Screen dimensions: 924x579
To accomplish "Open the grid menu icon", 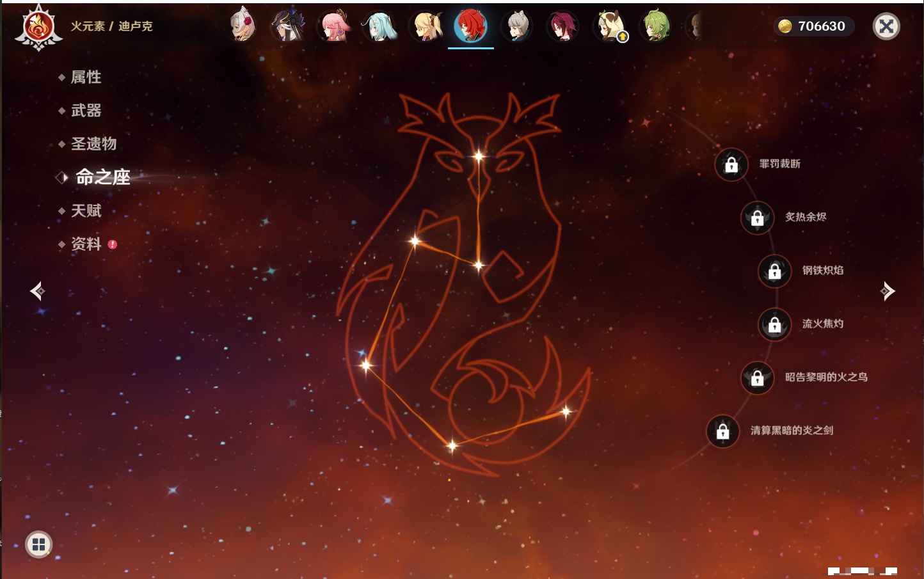I will [38, 544].
